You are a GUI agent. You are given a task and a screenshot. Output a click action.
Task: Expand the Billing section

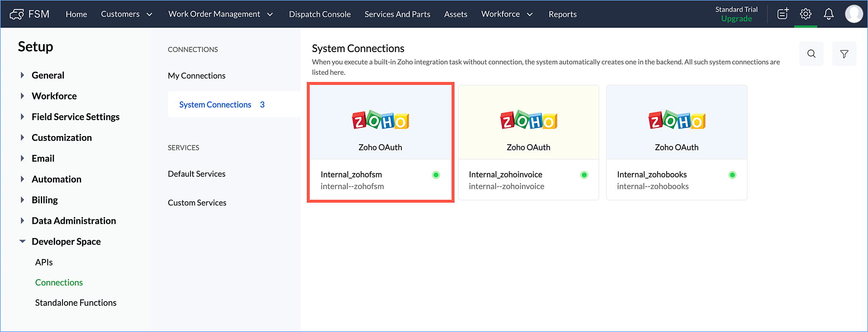click(22, 200)
